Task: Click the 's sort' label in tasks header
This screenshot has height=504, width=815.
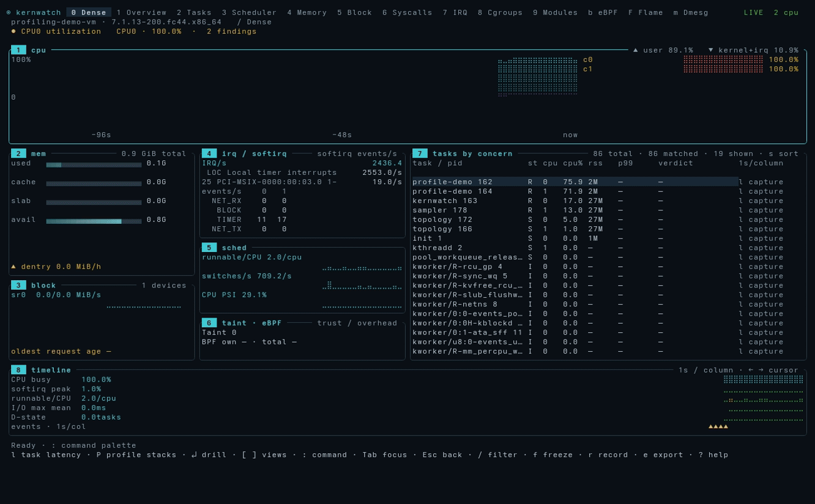Action: 783,154
